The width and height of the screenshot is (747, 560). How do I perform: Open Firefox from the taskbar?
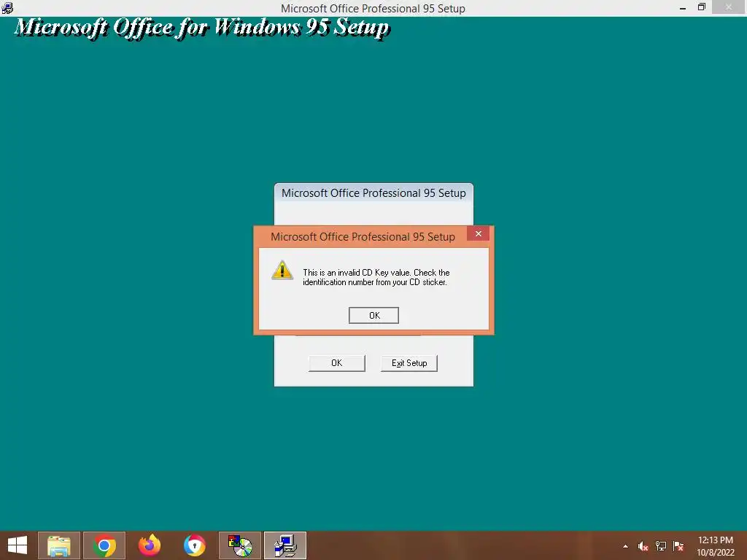coord(150,545)
